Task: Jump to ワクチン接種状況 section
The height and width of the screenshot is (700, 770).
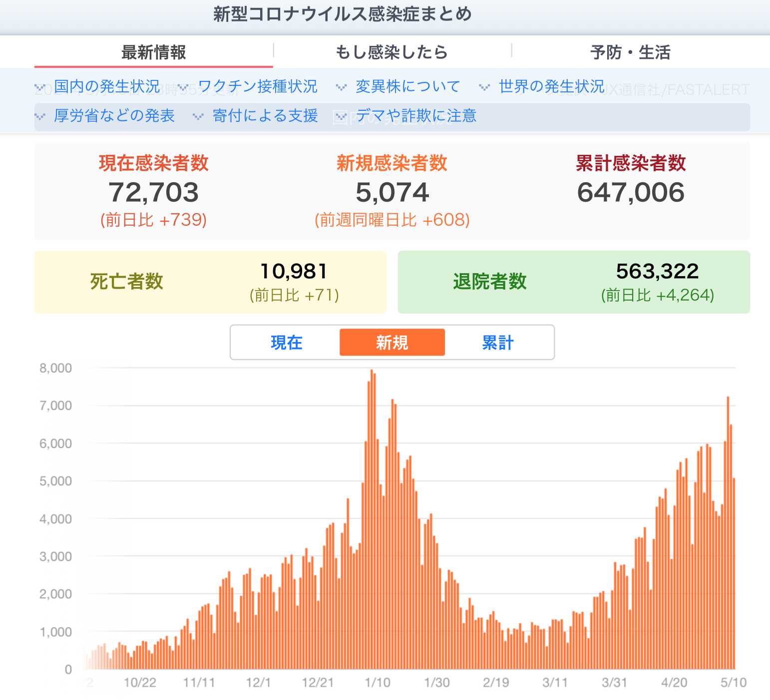Action: pyautogui.click(x=258, y=87)
